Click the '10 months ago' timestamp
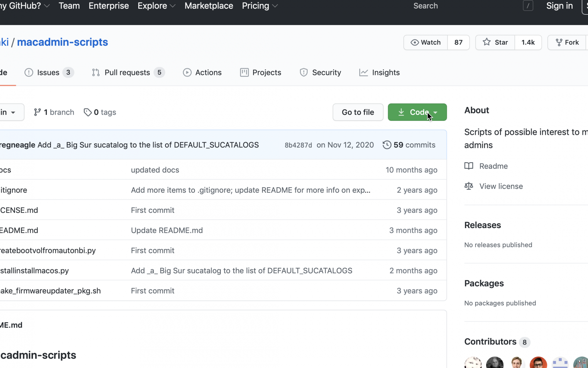 [411, 170]
